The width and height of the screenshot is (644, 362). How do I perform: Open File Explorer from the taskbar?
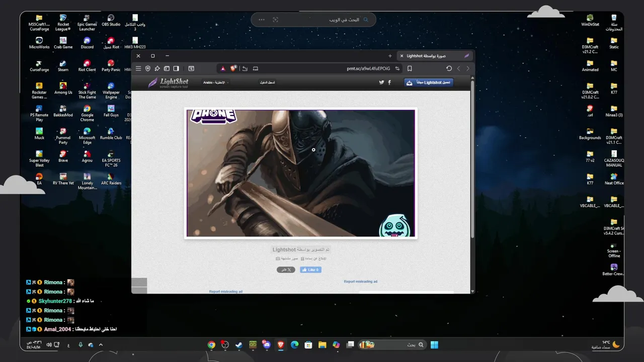pos(322,345)
